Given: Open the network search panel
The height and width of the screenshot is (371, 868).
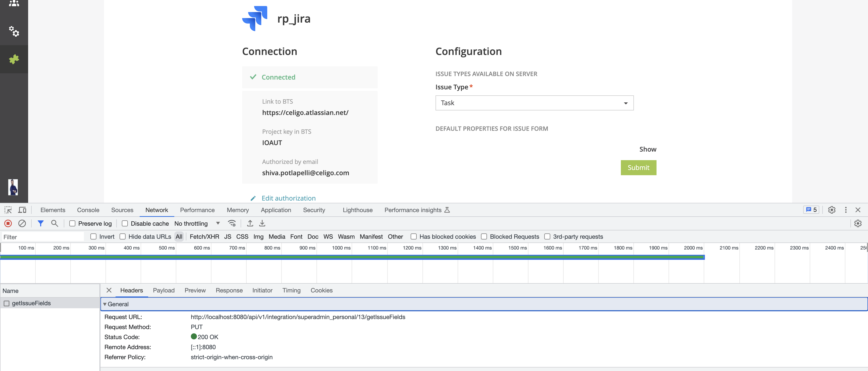Looking at the screenshot, I should pyautogui.click(x=55, y=223).
